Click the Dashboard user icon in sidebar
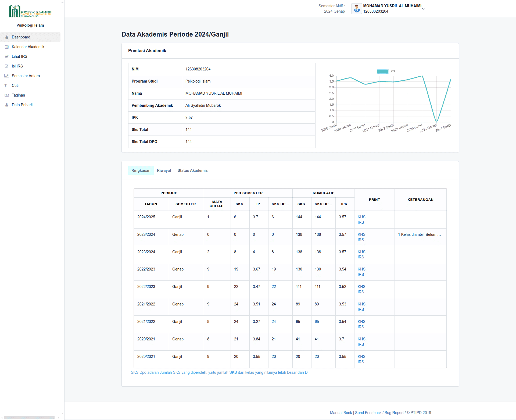 coord(7,37)
